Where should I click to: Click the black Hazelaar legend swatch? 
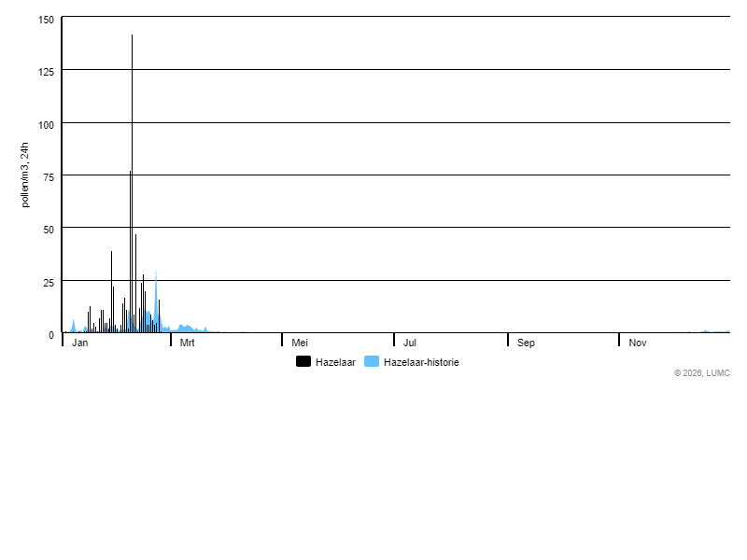coord(303,362)
